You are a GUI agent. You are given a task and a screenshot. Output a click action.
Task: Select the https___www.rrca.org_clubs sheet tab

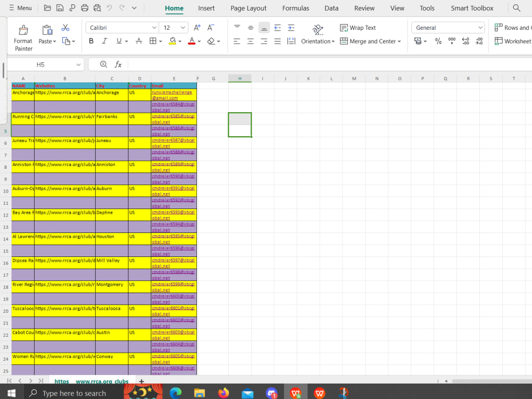coord(92,381)
